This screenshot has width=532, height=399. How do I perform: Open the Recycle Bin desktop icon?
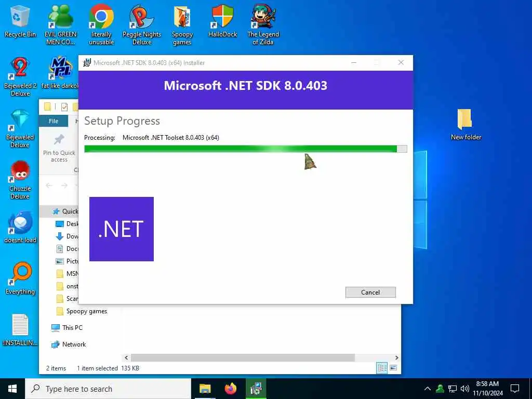pyautogui.click(x=20, y=21)
